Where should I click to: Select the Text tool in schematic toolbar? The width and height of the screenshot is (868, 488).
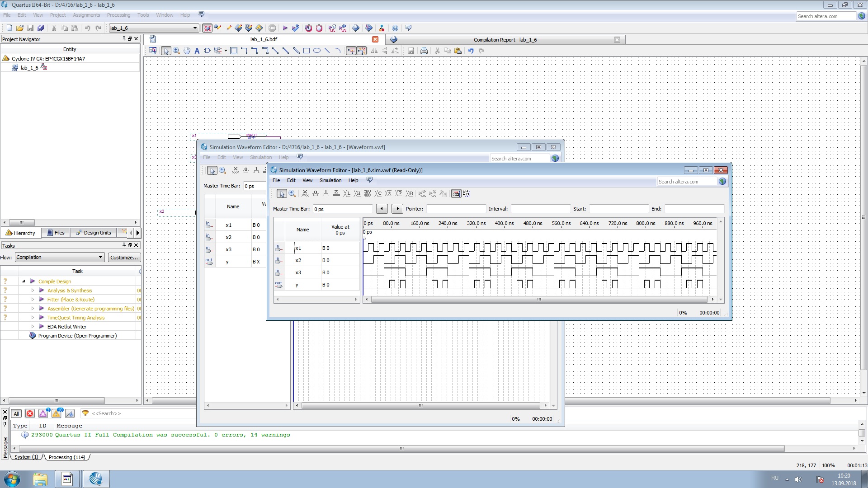click(197, 51)
